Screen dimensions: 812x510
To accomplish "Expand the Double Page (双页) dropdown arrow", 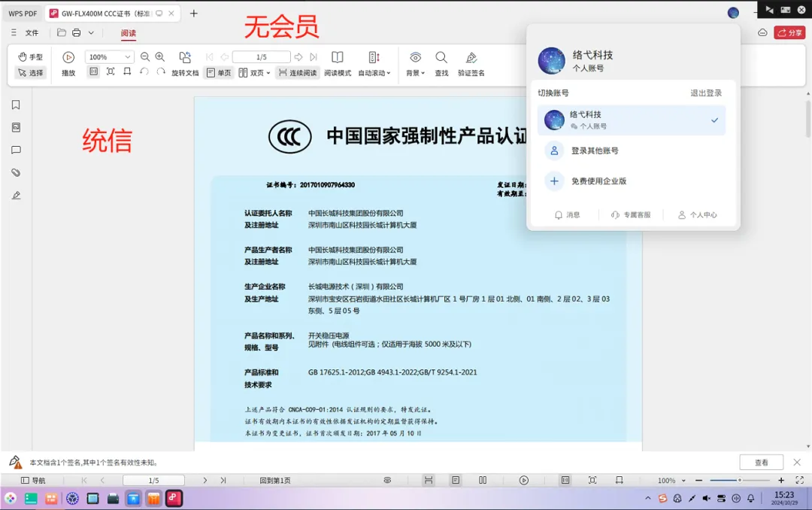I will click(268, 73).
